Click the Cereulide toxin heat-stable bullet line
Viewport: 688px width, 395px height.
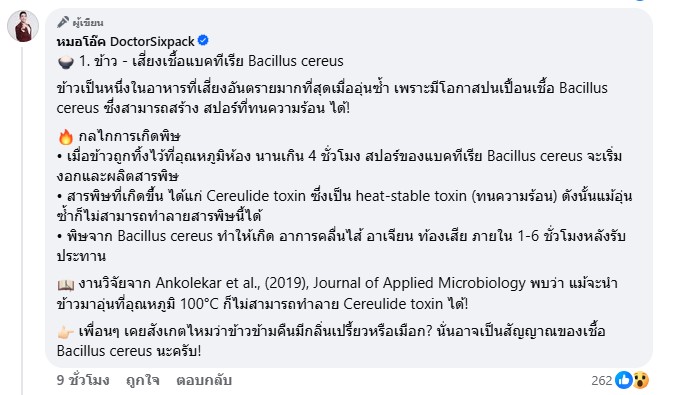[344, 206]
